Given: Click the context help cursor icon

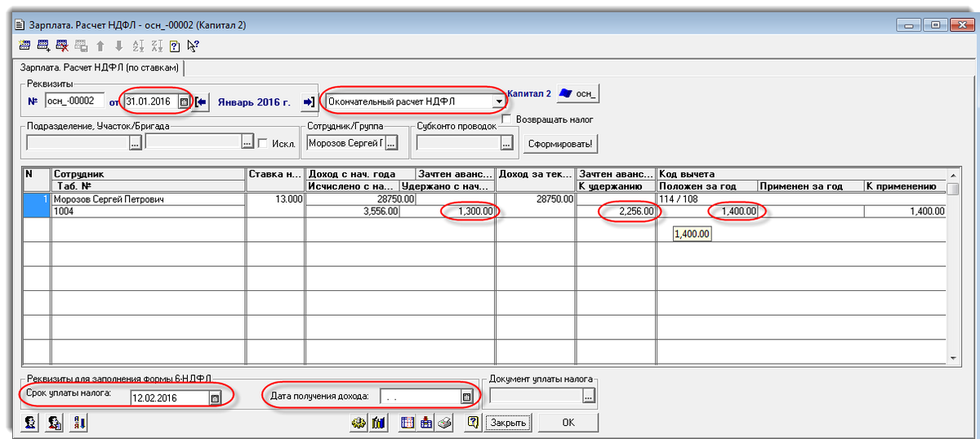Looking at the screenshot, I should [193, 46].
